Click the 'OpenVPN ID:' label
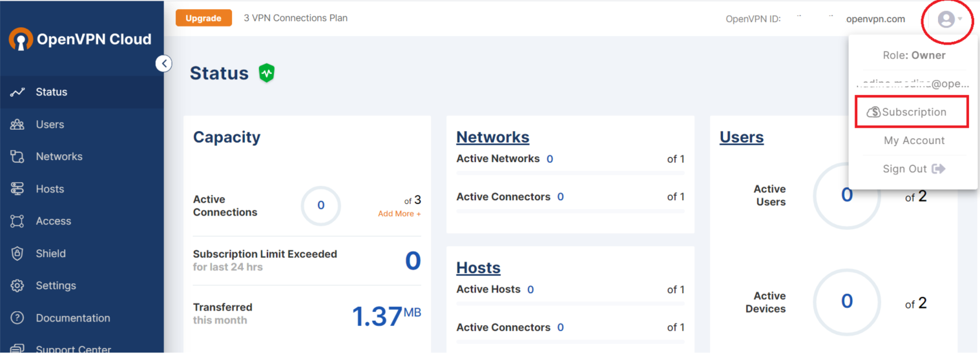 click(x=753, y=19)
